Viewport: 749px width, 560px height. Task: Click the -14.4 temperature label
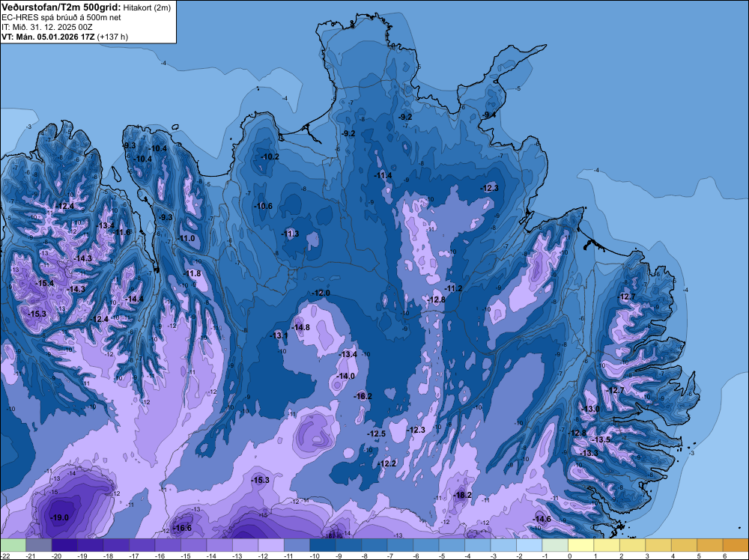point(135,299)
